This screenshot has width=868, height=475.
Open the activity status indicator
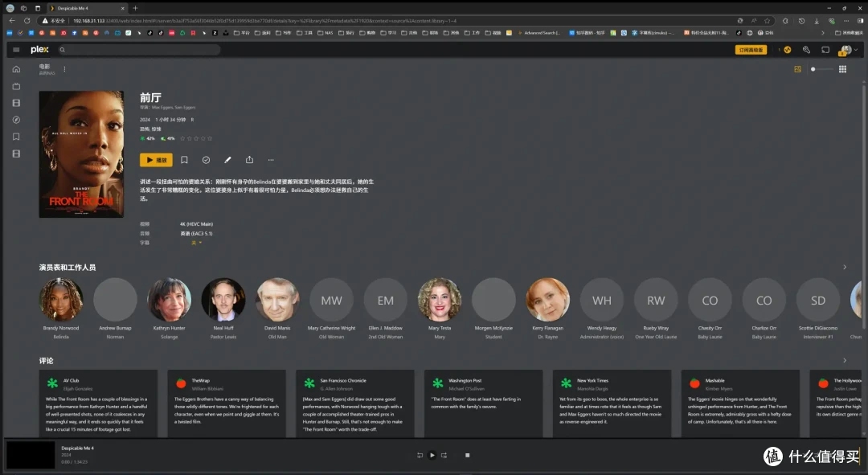pos(787,50)
